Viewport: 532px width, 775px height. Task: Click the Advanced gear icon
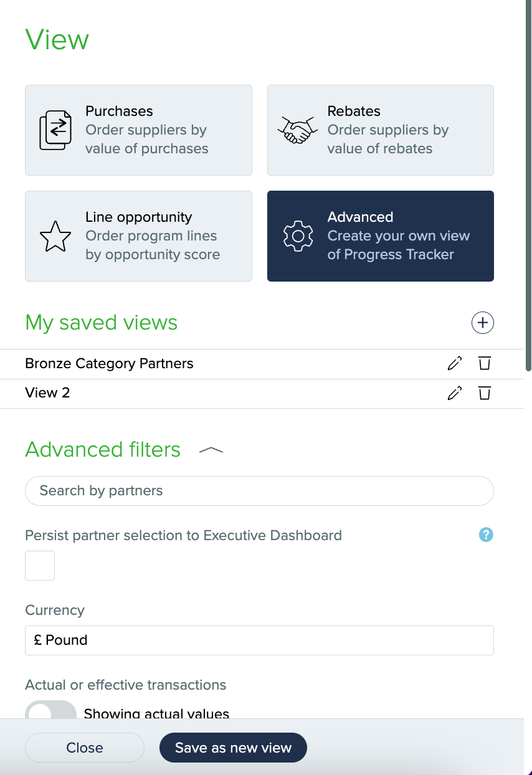click(297, 236)
